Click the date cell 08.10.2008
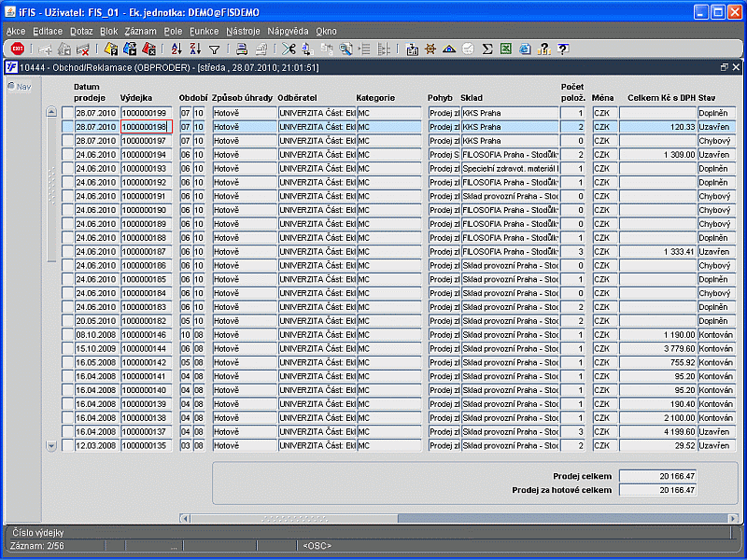The width and height of the screenshot is (747, 560). 97,334
